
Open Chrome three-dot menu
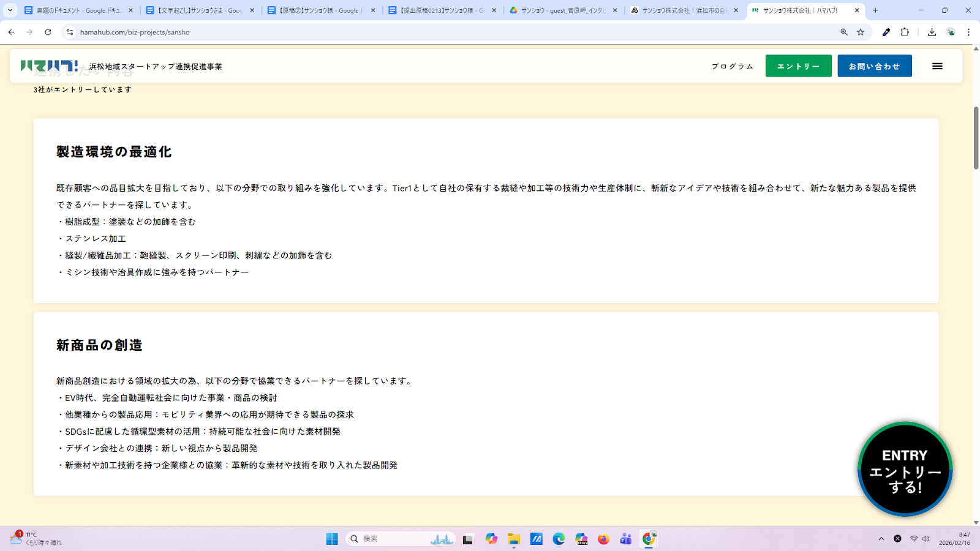point(968,32)
